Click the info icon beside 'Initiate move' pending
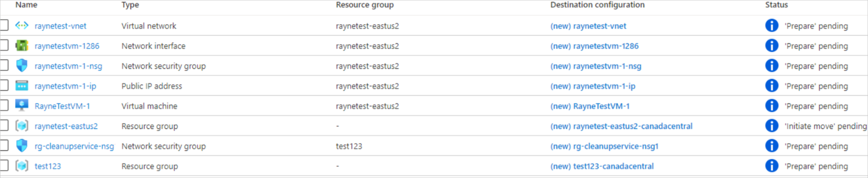The image size is (868, 178). [x=772, y=126]
